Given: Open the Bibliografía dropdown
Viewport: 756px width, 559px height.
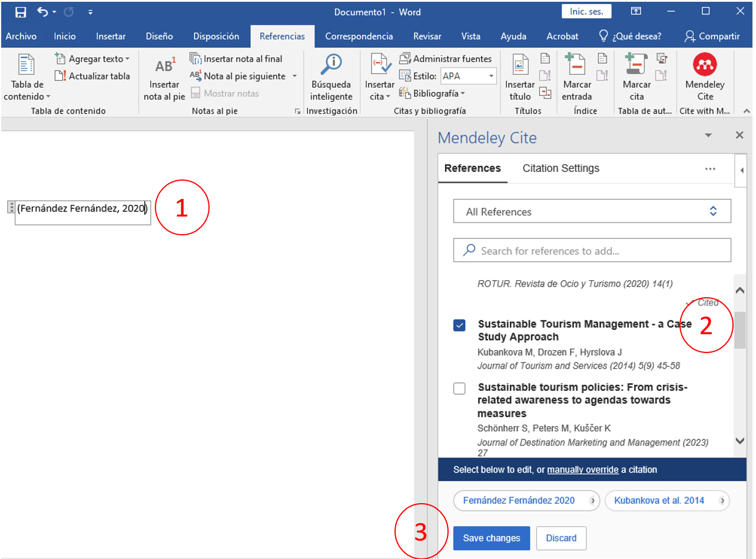Looking at the screenshot, I should (x=432, y=93).
